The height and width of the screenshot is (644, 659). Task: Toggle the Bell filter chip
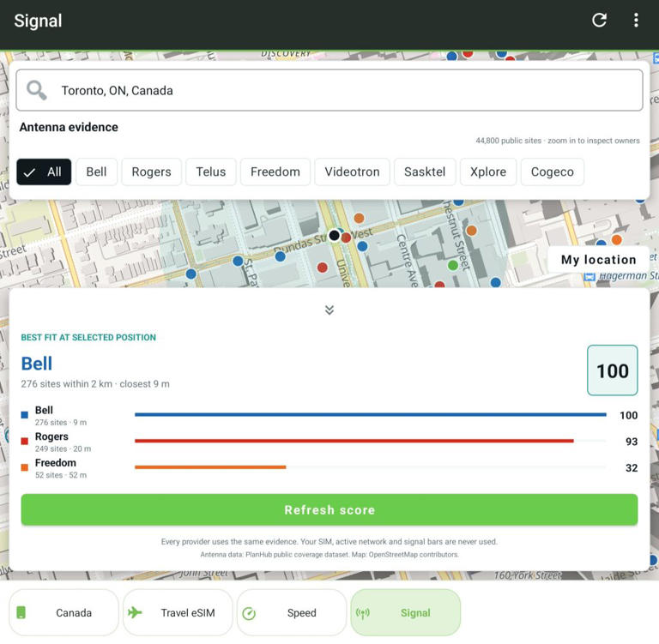click(96, 172)
